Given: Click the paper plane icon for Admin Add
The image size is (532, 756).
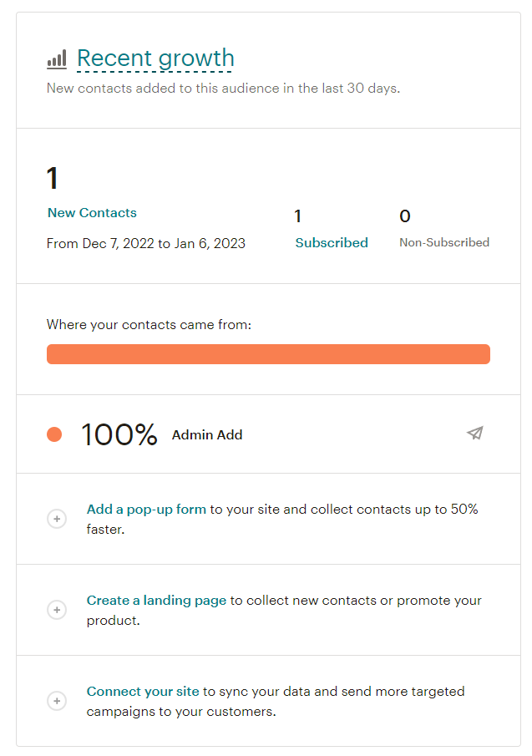Looking at the screenshot, I should pyautogui.click(x=475, y=433).
